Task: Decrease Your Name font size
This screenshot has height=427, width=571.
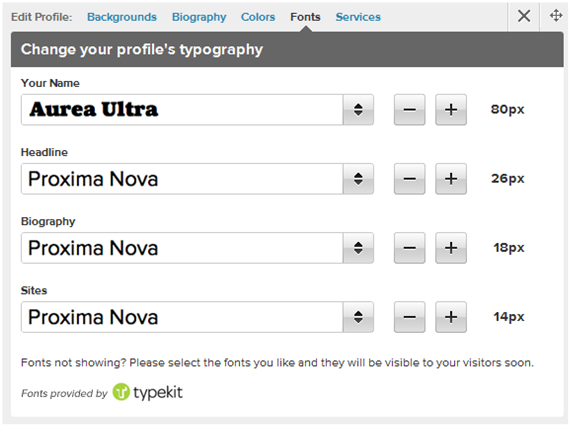Action: point(409,110)
